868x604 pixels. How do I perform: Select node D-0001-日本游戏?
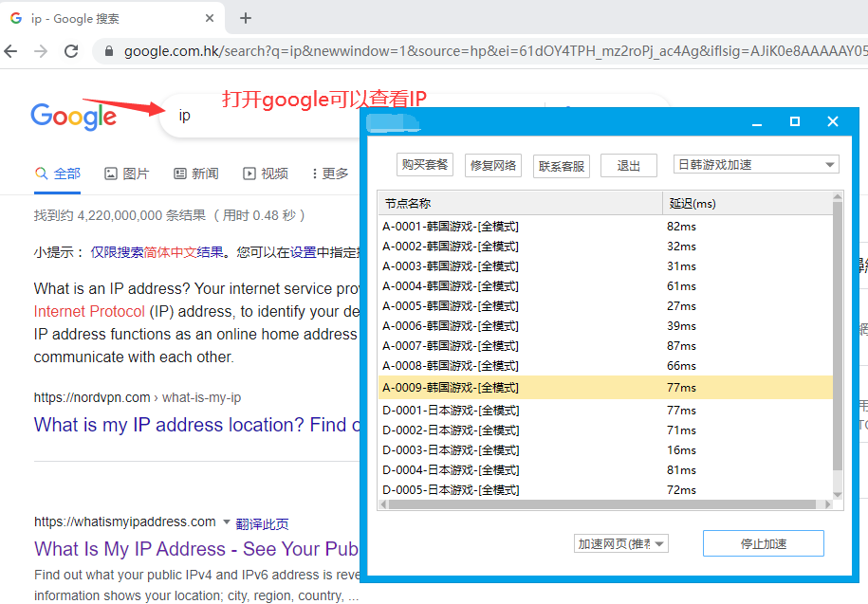605,411
